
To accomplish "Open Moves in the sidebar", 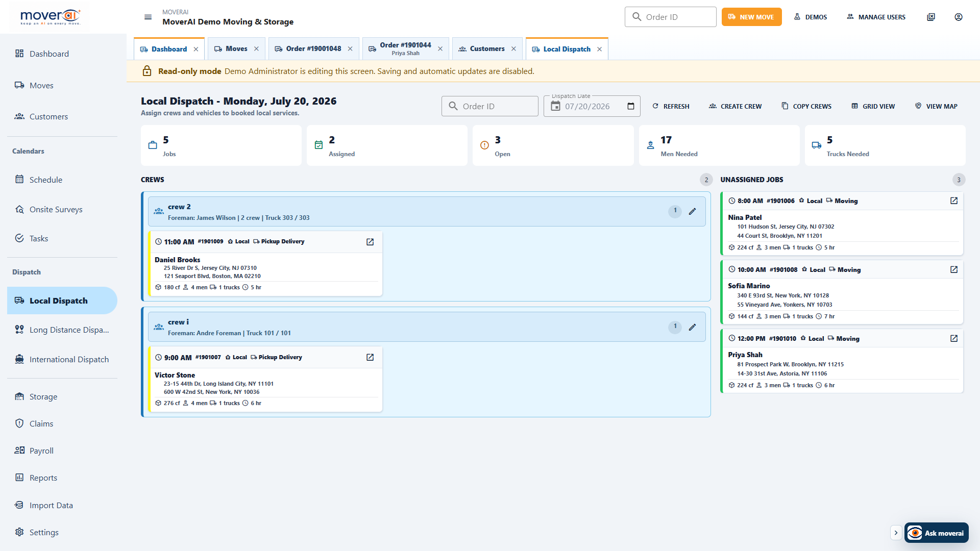I will pos(62,85).
